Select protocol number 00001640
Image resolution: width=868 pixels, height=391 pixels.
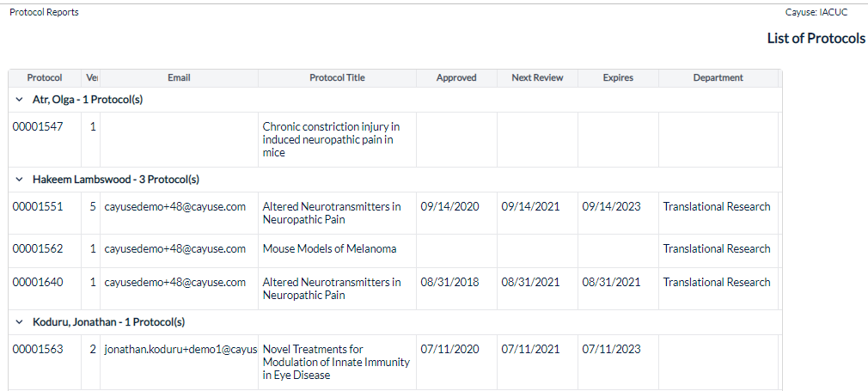point(38,282)
